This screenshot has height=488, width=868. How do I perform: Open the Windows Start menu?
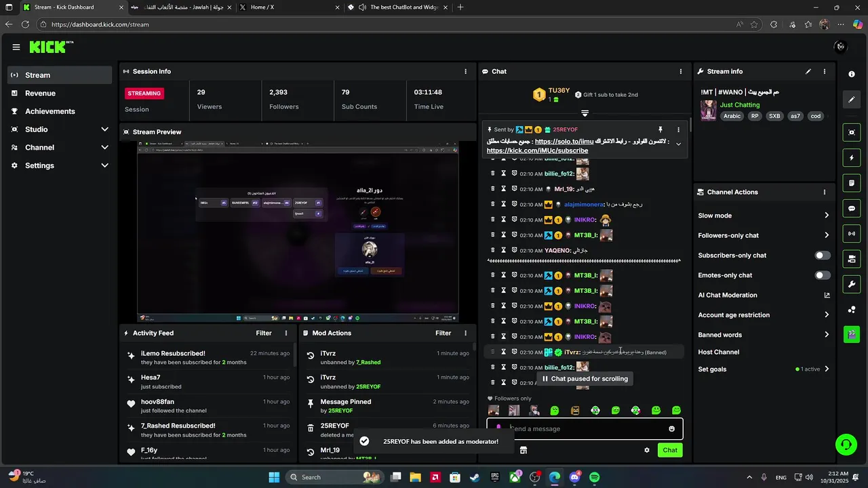[x=274, y=477]
